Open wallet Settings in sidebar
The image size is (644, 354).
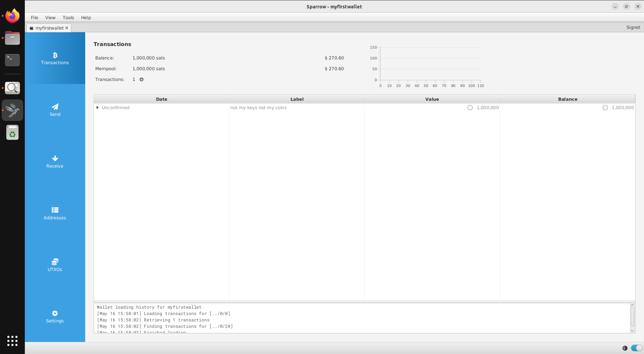pos(55,317)
